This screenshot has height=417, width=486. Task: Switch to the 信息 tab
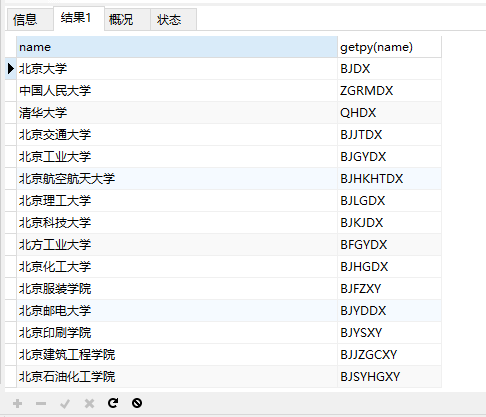(x=30, y=20)
